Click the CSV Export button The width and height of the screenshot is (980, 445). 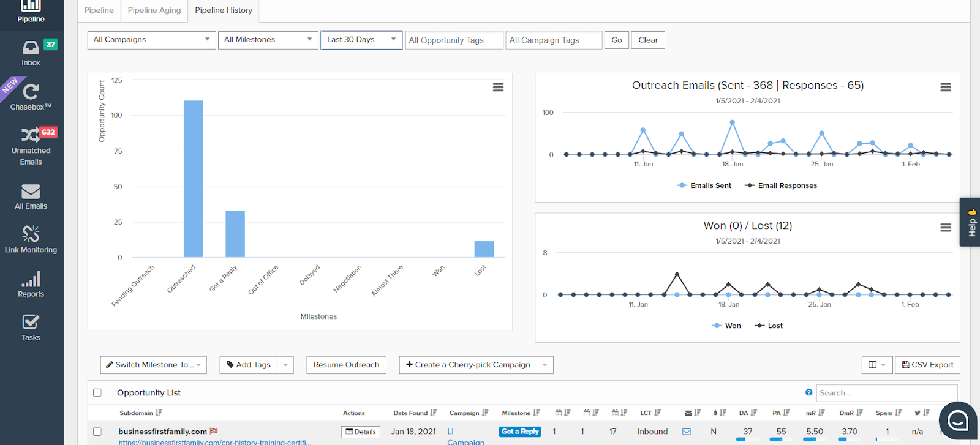[x=927, y=365]
